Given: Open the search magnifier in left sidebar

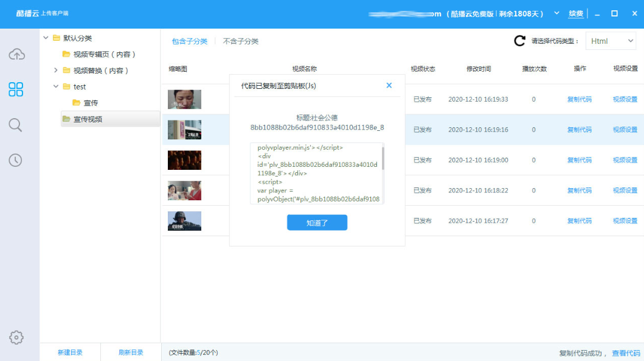Looking at the screenshot, I should click(16, 125).
